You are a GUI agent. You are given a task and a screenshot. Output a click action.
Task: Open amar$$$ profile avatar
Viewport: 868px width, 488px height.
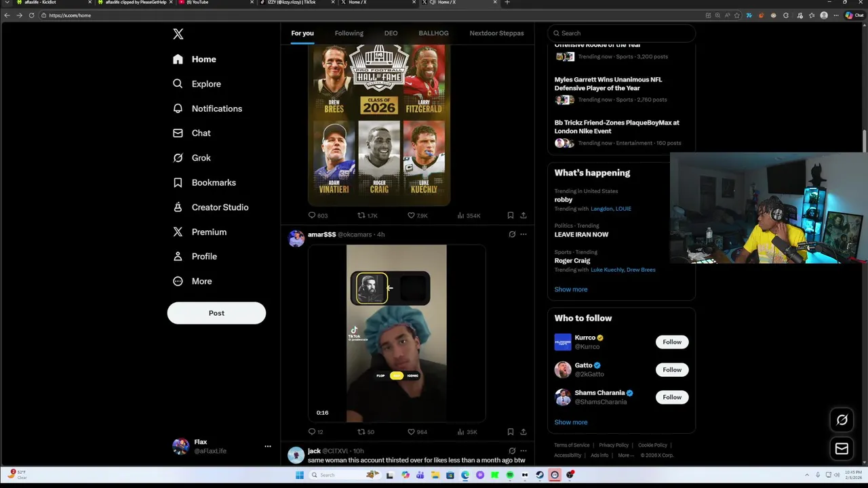[x=296, y=239]
